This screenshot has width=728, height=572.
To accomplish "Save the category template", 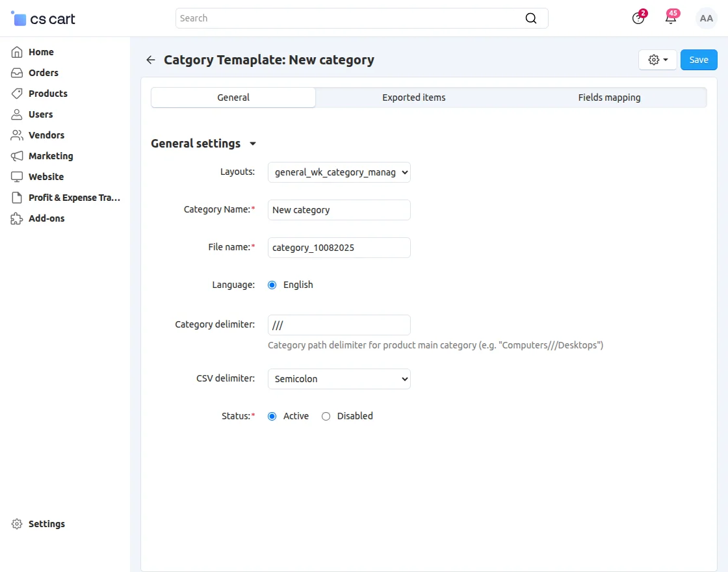I will point(699,59).
